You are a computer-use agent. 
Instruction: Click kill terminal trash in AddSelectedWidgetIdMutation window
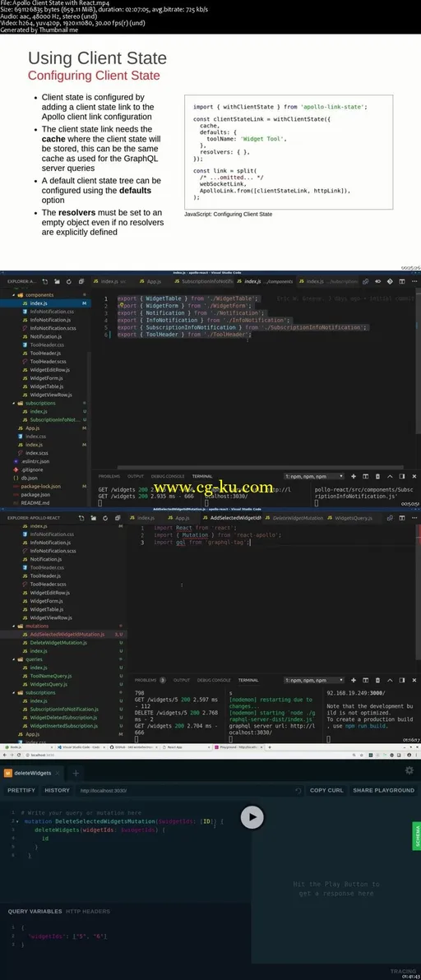point(378,680)
